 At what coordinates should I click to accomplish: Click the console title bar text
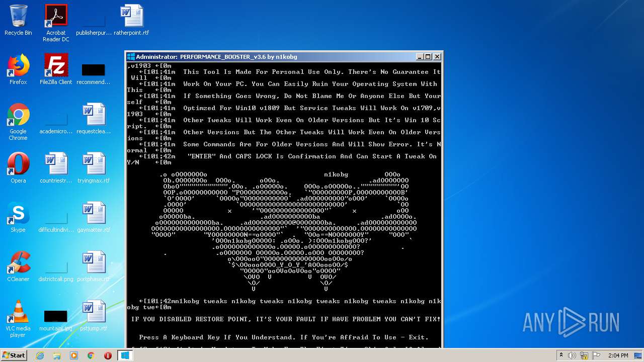216,57
